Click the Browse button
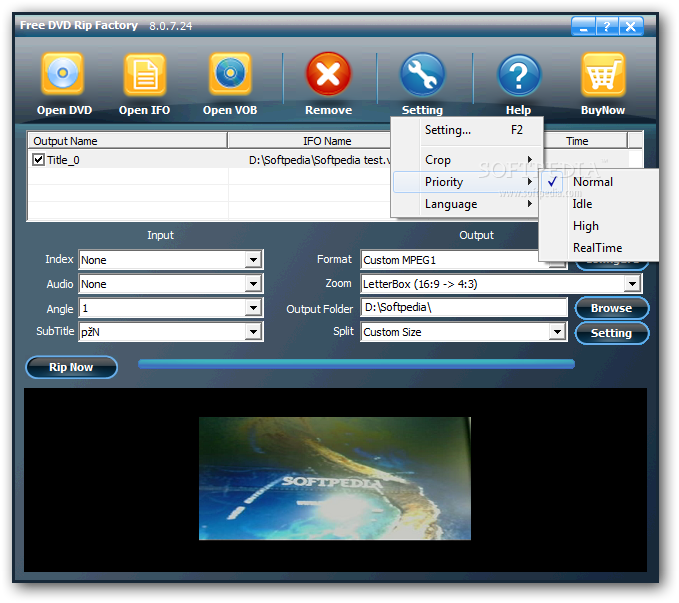 coord(611,308)
